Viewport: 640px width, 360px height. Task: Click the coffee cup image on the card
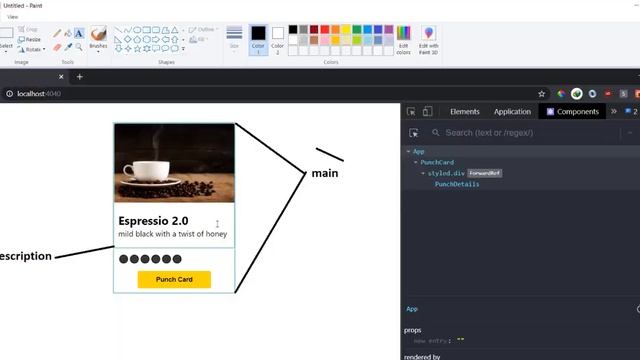tap(174, 163)
